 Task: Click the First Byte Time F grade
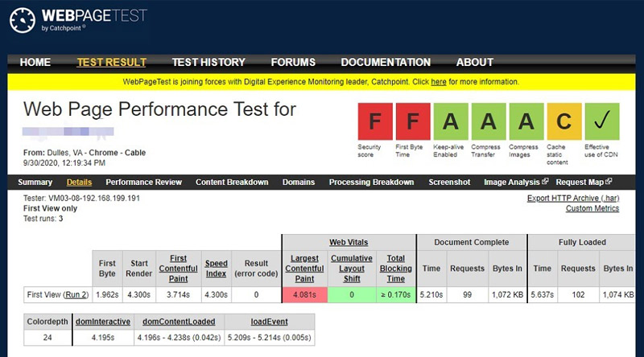413,121
